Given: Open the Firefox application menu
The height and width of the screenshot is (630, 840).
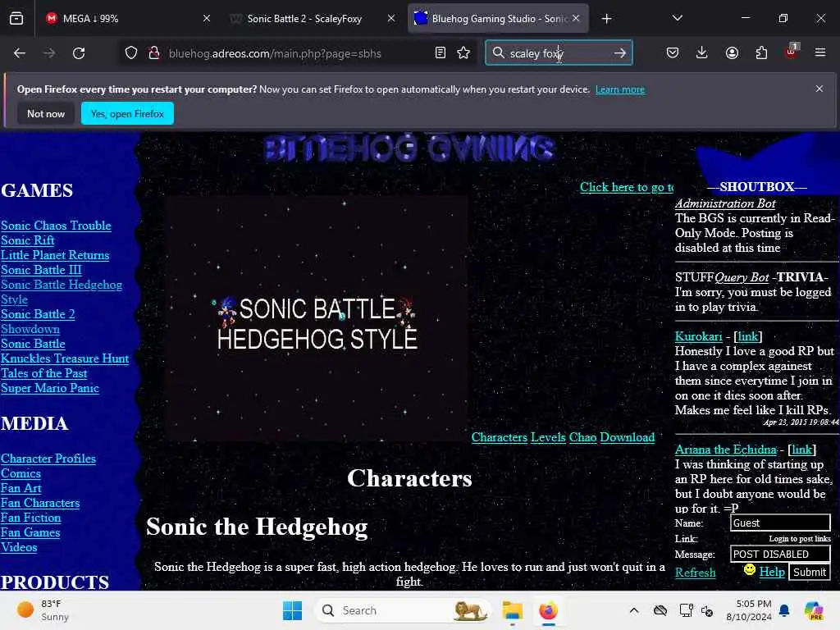Looking at the screenshot, I should click(820, 52).
